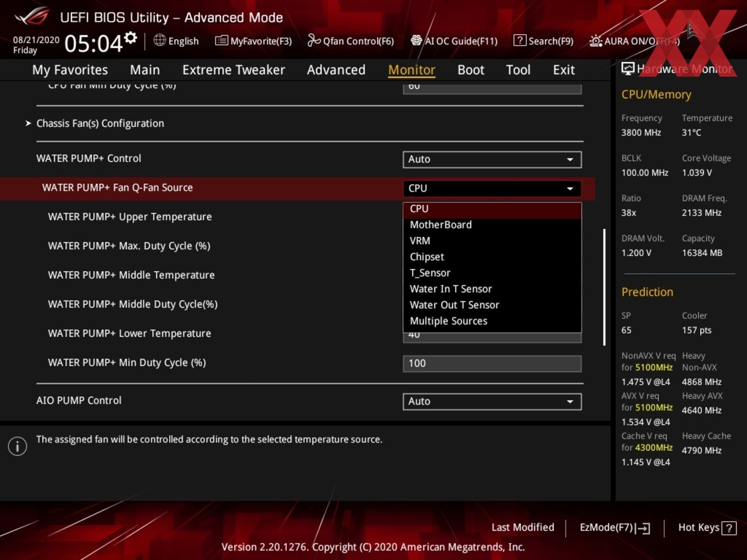The image size is (747, 560).
Task: Open English language selector
Action: (176, 41)
